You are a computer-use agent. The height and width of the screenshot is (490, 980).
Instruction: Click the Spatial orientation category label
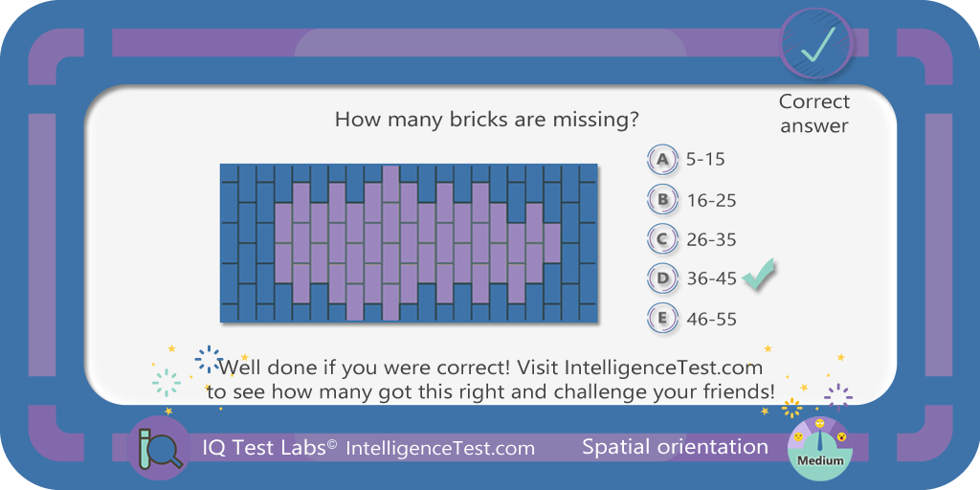coord(675,447)
